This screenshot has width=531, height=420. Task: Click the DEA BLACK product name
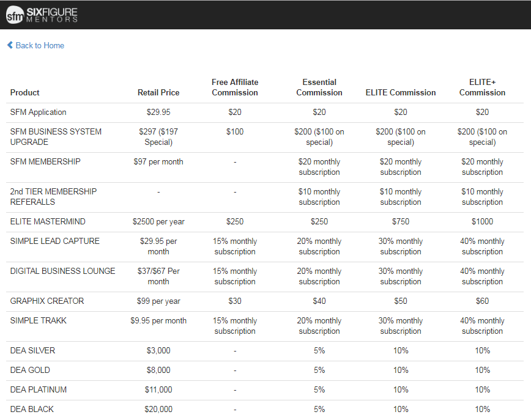pos(32,409)
